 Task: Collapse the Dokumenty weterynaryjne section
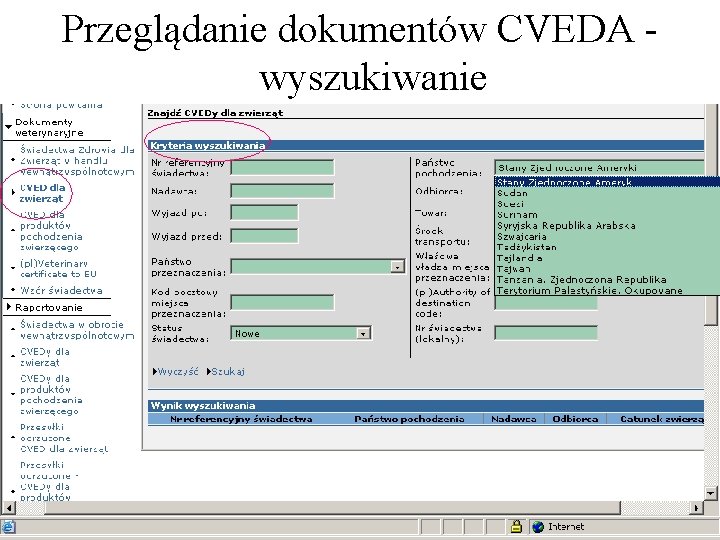(x=8, y=126)
